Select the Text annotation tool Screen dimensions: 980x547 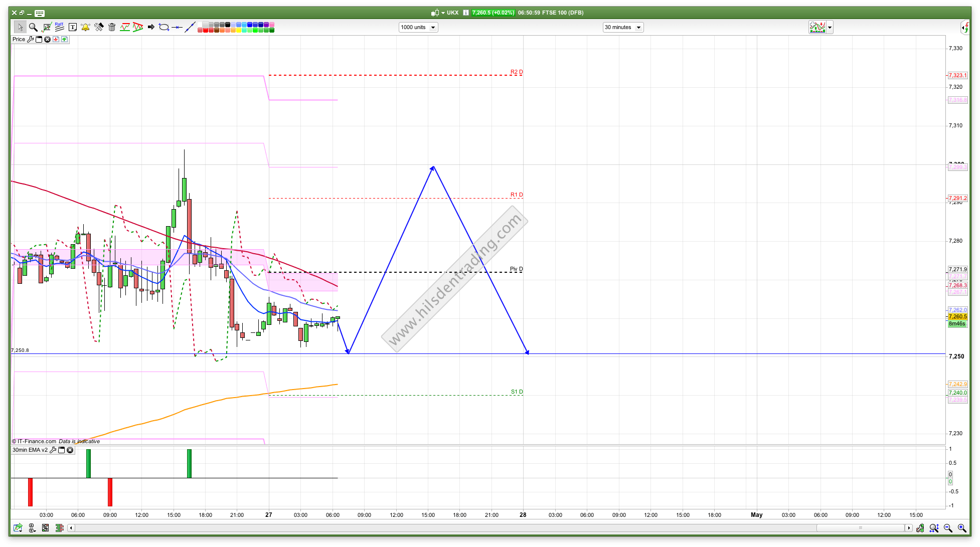[73, 27]
